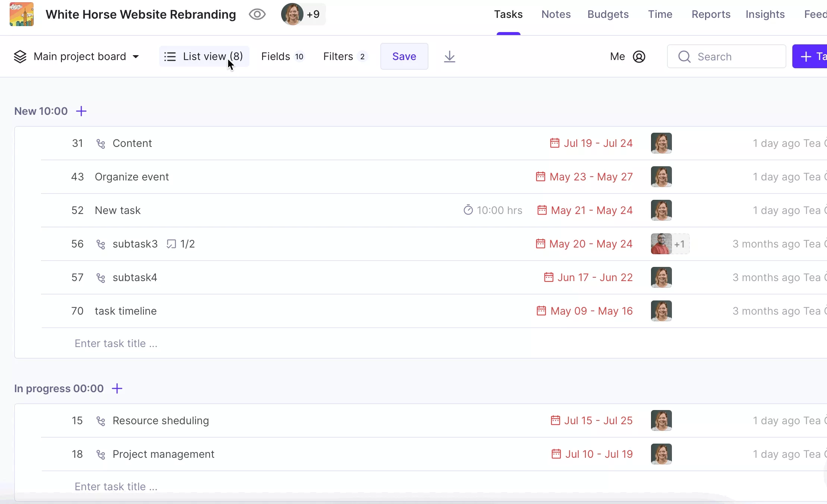Viewport: 827px width, 504px height.
Task: Click the 10:00 hrs timer icon
Action: [468, 210]
